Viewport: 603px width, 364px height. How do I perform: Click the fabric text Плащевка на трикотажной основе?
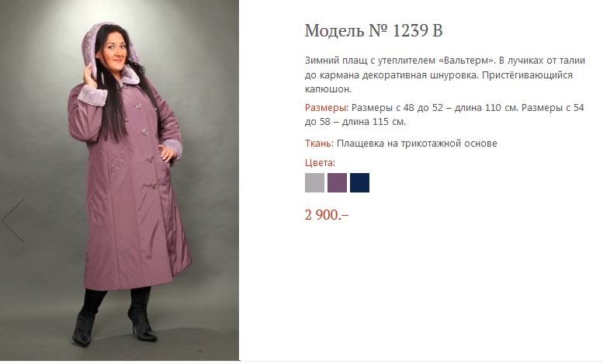point(417,144)
